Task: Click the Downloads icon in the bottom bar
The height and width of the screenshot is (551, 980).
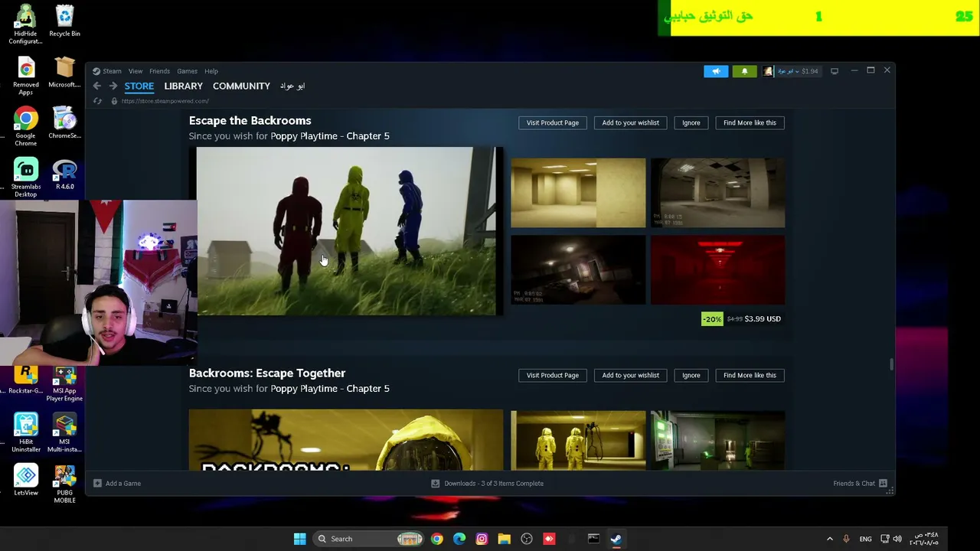Action: pos(436,484)
